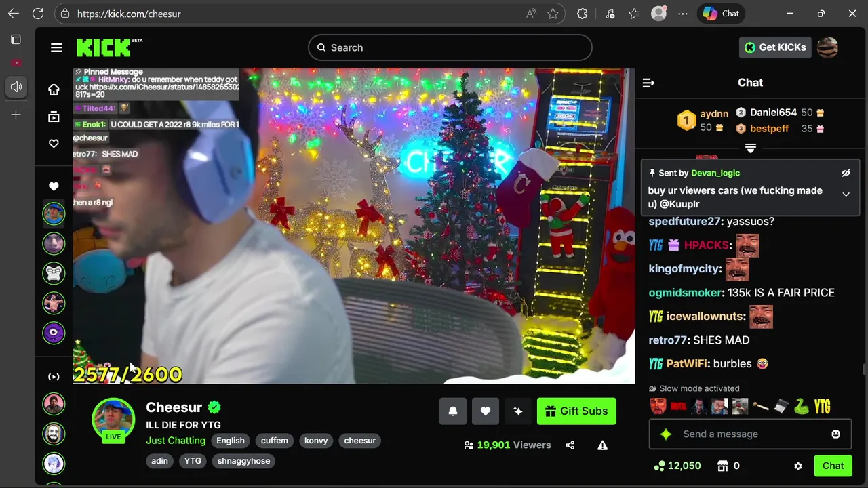Image resolution: width=868 pixels, height=488 pixels.
Task: Open chat settings gear
Action: tap(798, 466)
